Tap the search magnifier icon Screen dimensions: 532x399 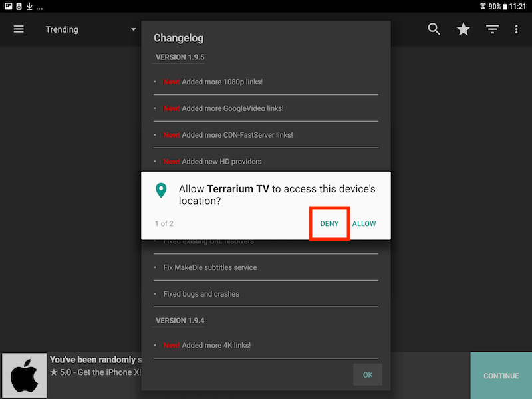point(434,29)
